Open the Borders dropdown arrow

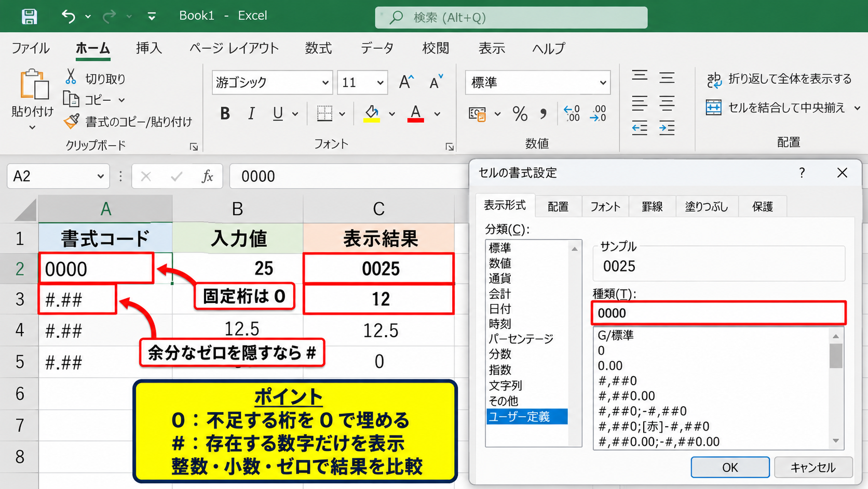tap(342, 114)
